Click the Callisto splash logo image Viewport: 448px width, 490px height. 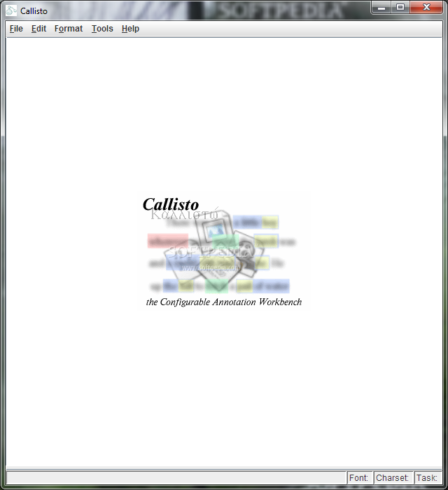224,252
